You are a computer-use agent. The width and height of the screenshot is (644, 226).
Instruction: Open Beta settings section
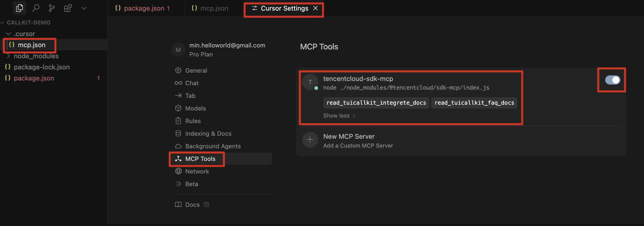[222, 184]
